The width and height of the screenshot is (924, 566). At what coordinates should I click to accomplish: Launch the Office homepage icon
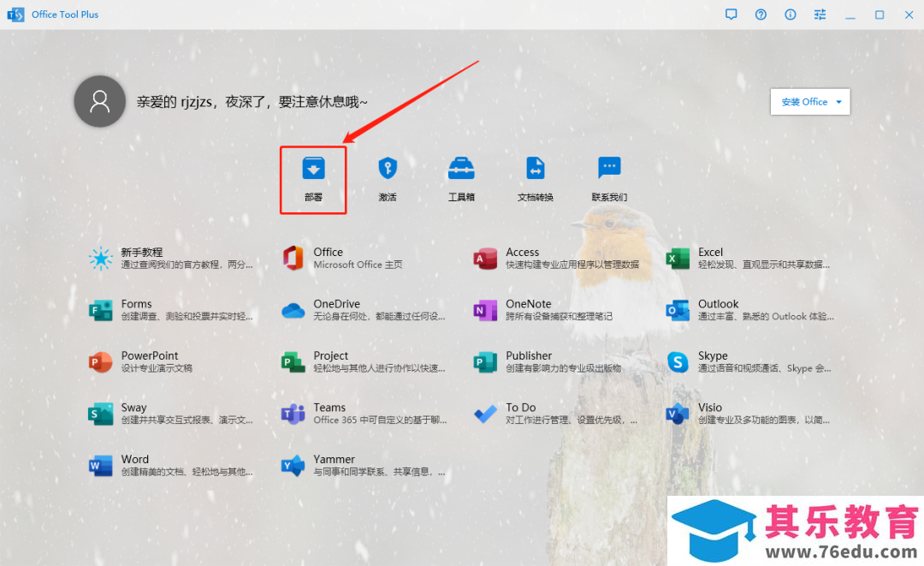coord(293,259)
